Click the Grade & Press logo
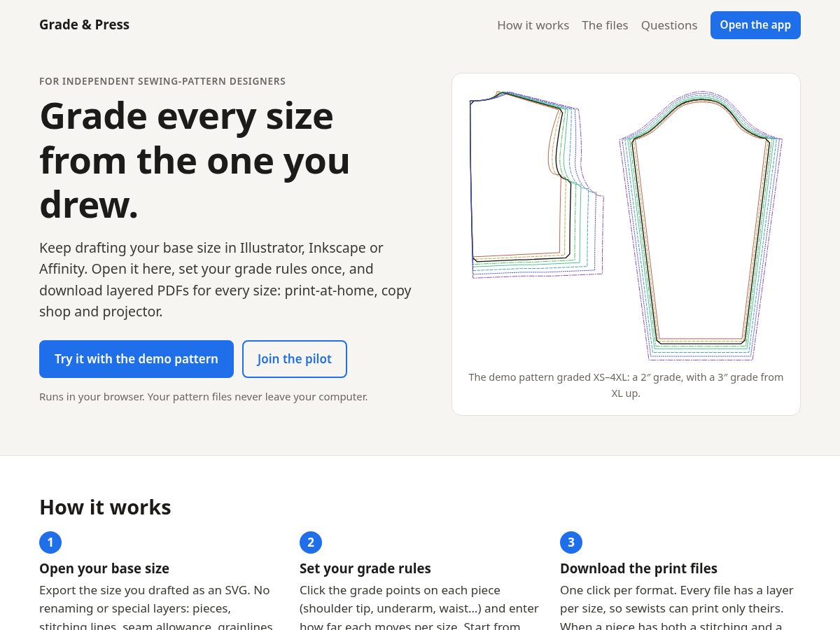The height and width of the screenshot is (630, 840). pyautogui.click(x=84, y=24)
